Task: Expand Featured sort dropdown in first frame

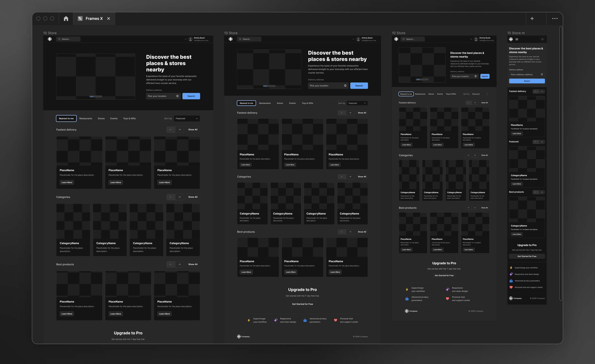Action: [x=187, y=118]
